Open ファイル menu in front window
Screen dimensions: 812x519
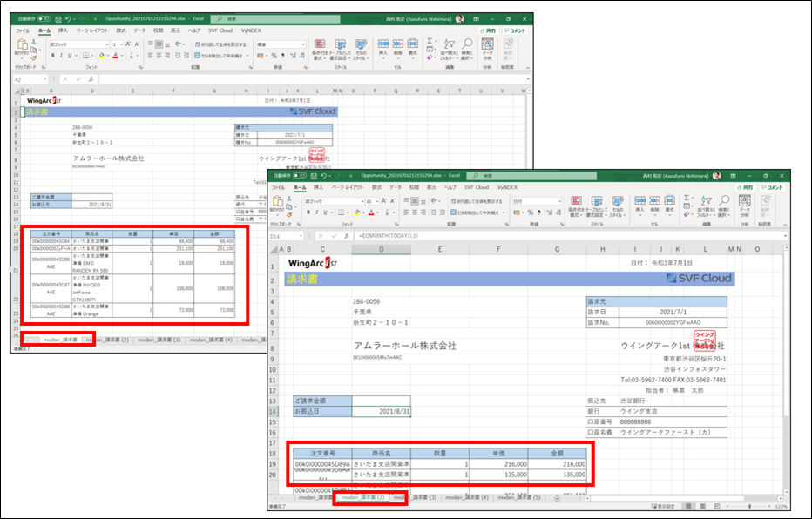pyautogui.click(x=278, y=187)
